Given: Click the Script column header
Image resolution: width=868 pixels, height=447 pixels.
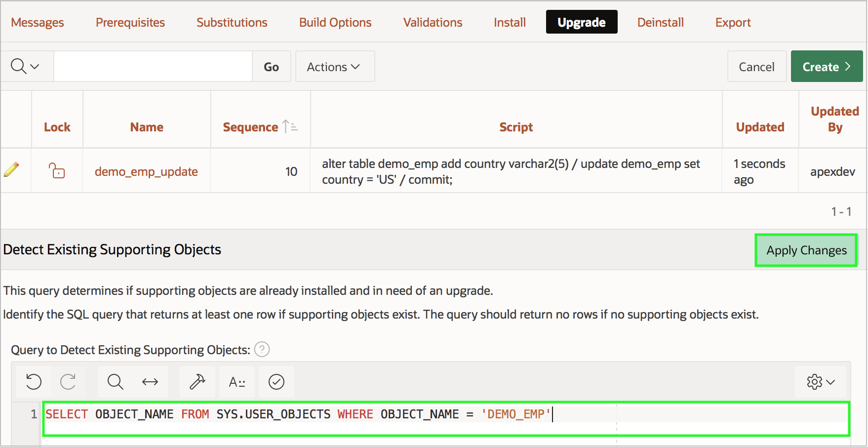Looking at the screenshot, I should coord(516,127).
